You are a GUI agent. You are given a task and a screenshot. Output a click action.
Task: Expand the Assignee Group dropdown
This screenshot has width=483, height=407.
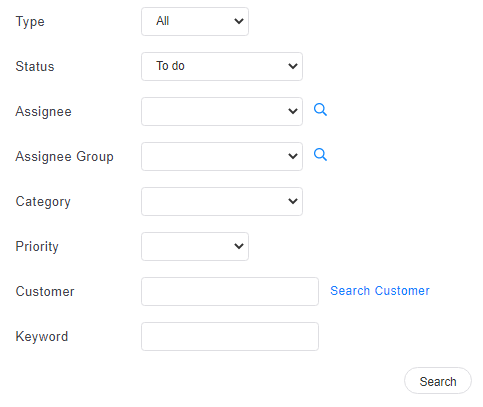tap(222, 156)
